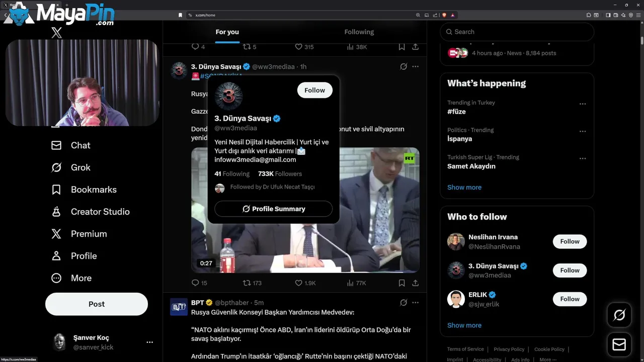
Task: Click the Search input field
Action: [x=517, y=32]
